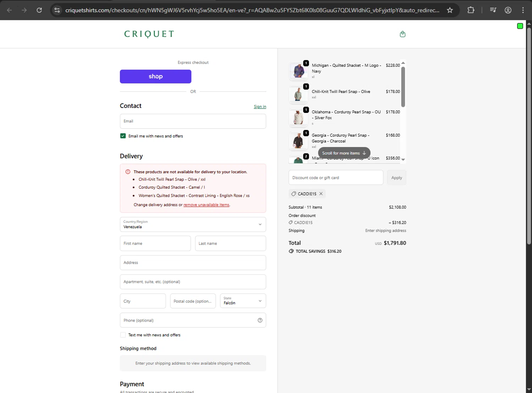Screen dimensions: 532x393
Task: Click the $1,791.80 total amount
Action: click(395, 243)
